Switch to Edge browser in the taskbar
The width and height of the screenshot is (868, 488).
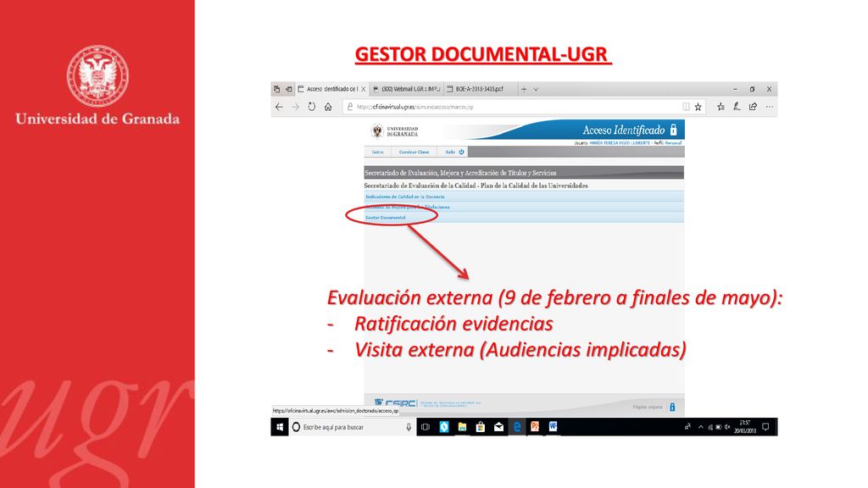(517, 427)
